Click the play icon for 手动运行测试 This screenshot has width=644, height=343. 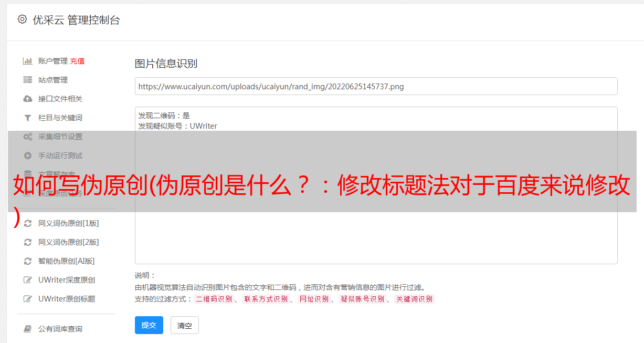28,155
